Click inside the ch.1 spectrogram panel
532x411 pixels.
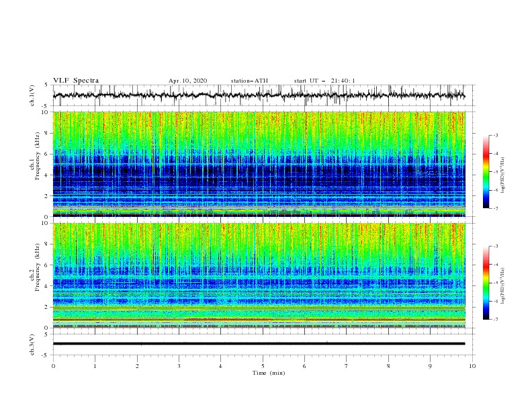(x=259, y=164)
